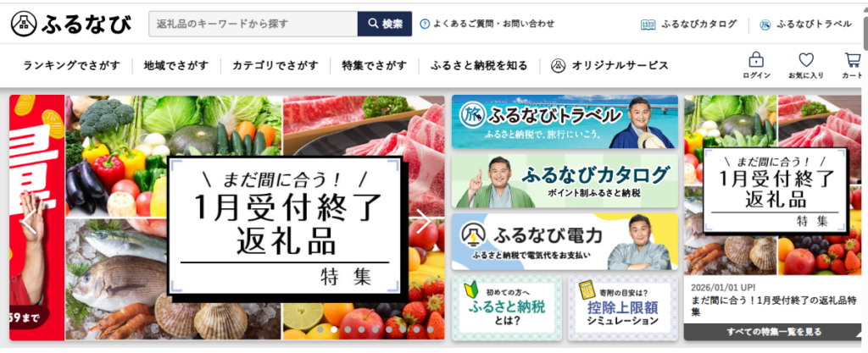
Task: Open the shopping cart icon
Action: tap(853, 59)
